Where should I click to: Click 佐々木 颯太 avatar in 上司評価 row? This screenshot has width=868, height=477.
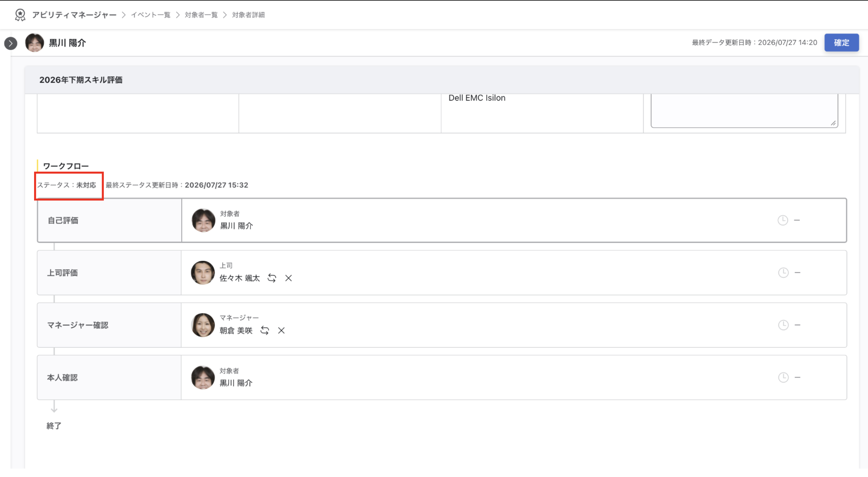[x=203, y=273]
